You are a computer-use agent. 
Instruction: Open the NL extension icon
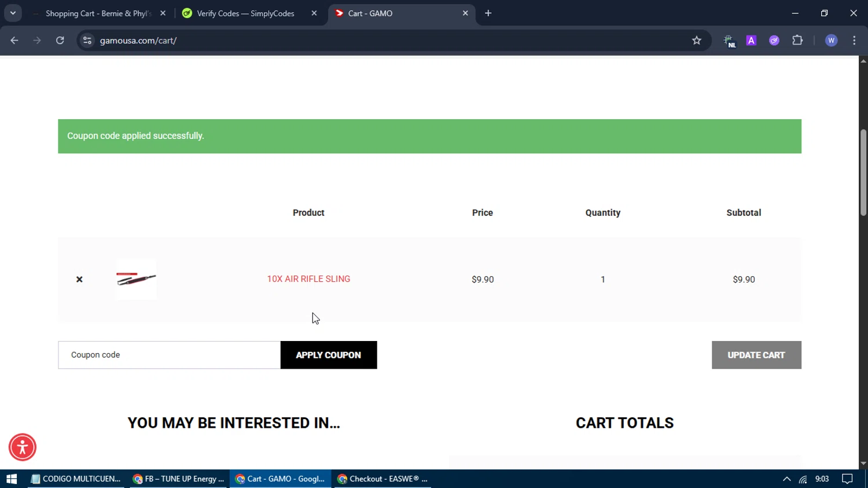point(729,41)
